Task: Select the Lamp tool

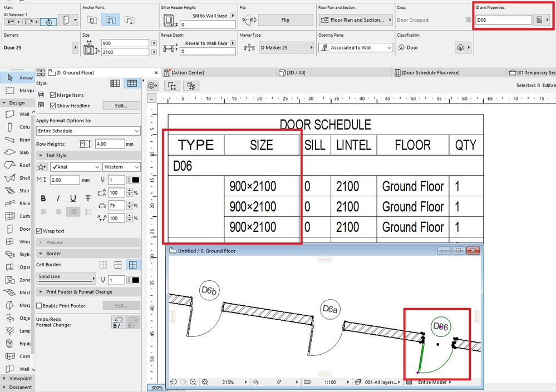Action: coord(17,331)
